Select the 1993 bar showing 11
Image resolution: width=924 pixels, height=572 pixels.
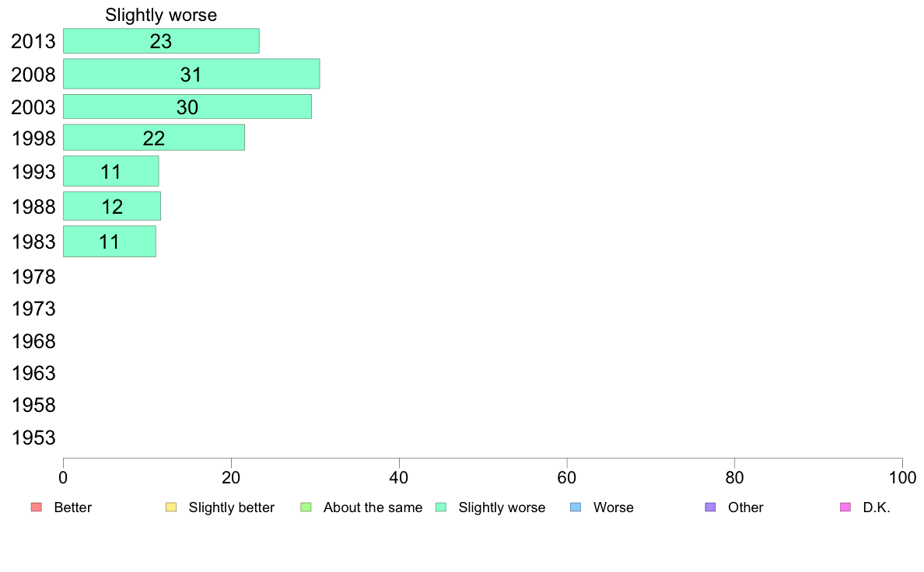click(x=110, y=172)
